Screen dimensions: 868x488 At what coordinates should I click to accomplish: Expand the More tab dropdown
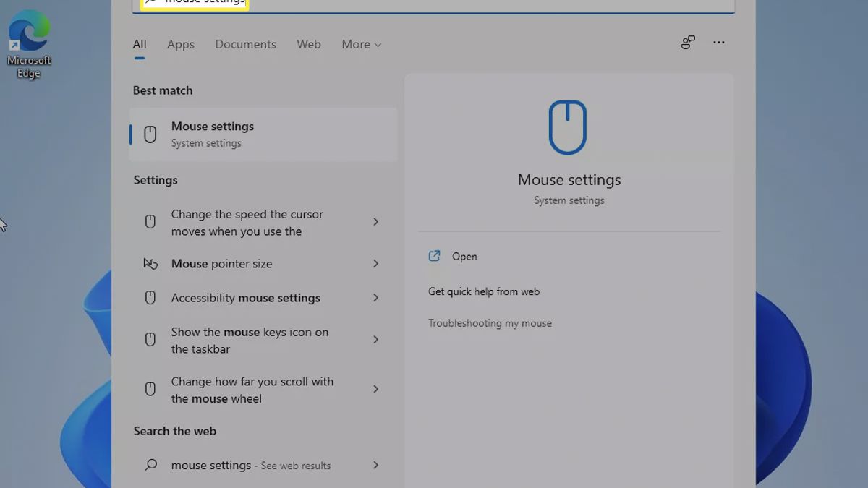pyautogui.click(x=361, y=44)
